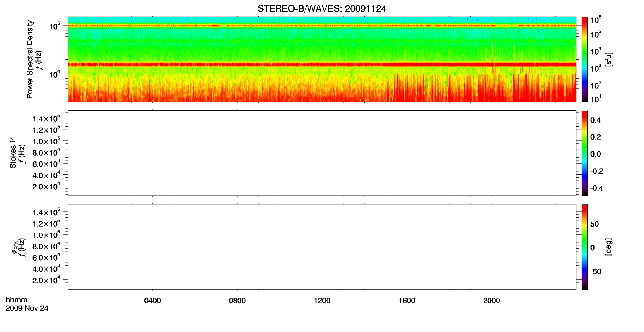Click the Power Spectral Density color bar
The width and height of the screenshot is (644, 332).
pyautogui.click(x=585, y=59)
